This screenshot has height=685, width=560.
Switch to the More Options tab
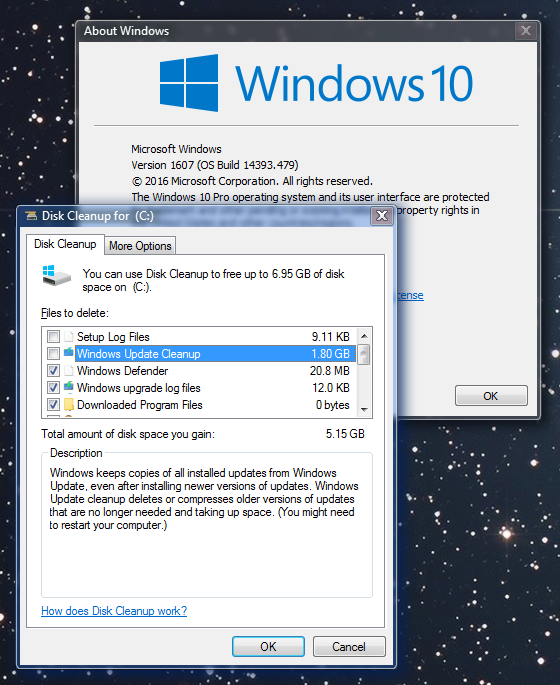point(140,246)
